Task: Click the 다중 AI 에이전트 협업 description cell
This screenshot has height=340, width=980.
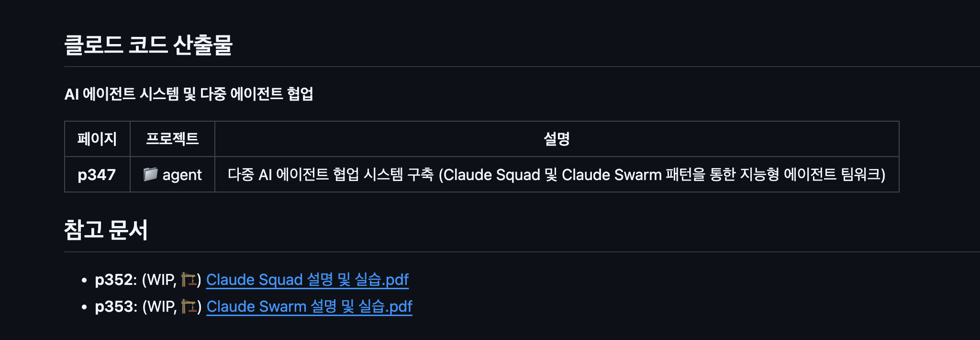Action: (x=556, y=175)
